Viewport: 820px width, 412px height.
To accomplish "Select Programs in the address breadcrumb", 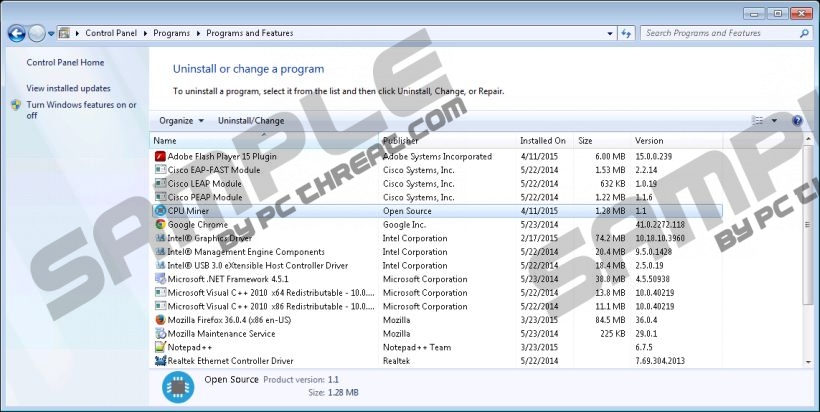I will 172,33.
